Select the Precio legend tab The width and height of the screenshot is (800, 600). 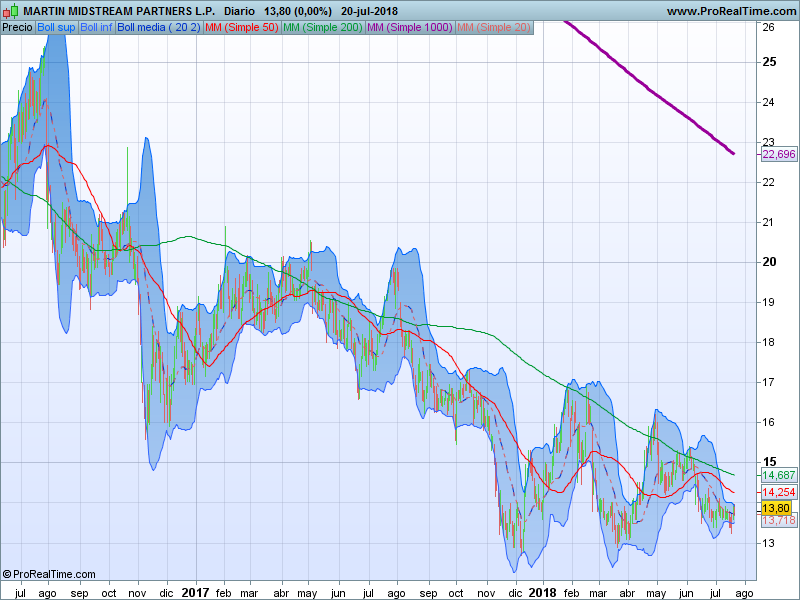point(17,28)
